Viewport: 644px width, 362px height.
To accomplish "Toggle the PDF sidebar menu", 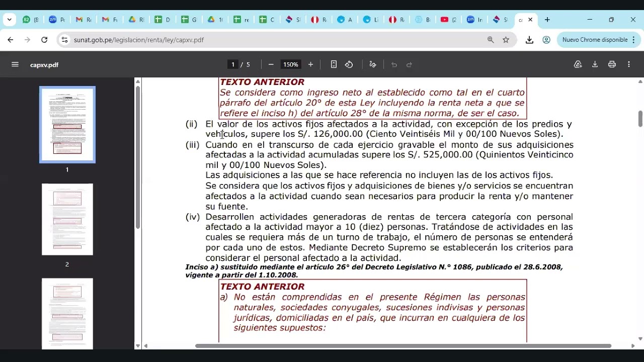I will (15, 64).
